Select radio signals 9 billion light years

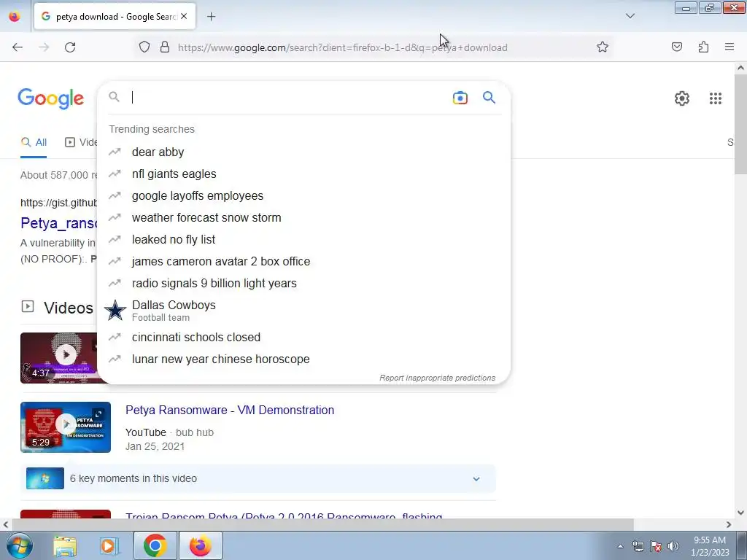point(304,284)
